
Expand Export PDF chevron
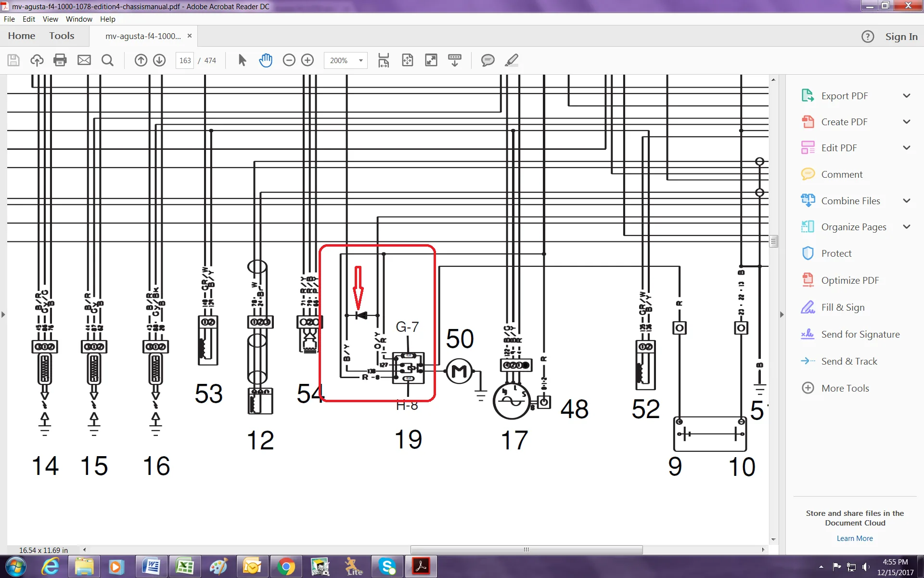[907, 96]
